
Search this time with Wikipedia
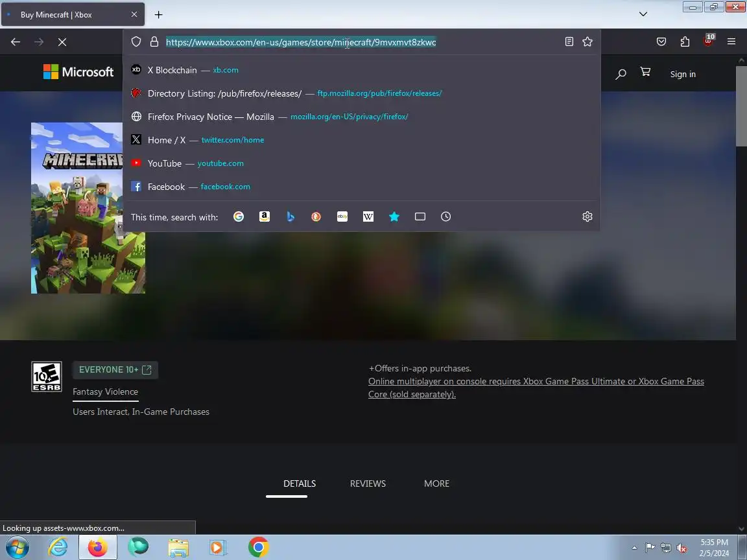point(368,216)
